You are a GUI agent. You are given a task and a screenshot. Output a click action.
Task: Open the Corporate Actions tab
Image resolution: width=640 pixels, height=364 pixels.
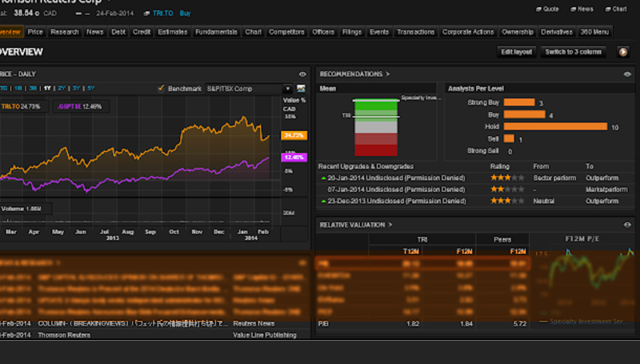point(470,32)
